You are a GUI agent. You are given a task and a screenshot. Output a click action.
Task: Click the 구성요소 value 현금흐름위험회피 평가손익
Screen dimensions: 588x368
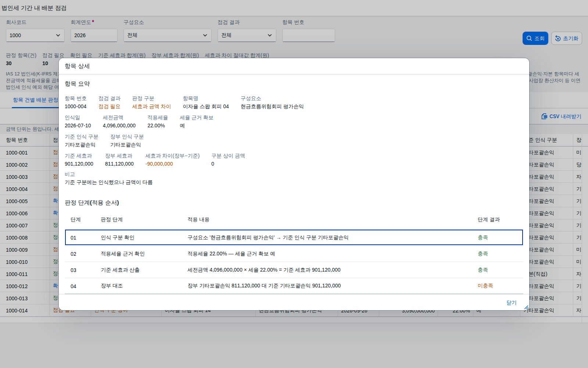click(x=272, y=106)
